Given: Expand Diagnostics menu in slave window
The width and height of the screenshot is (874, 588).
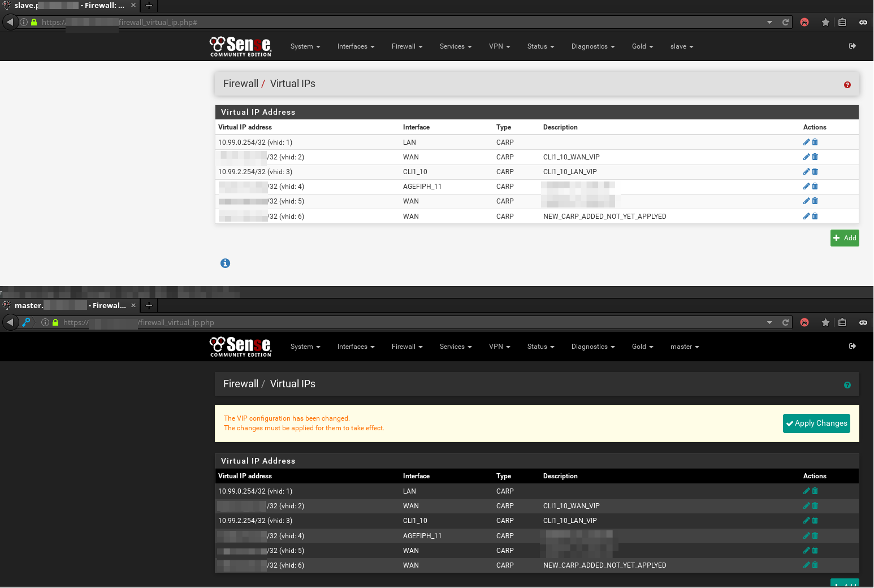Looking at the screenshot, I should click(592, 46).
